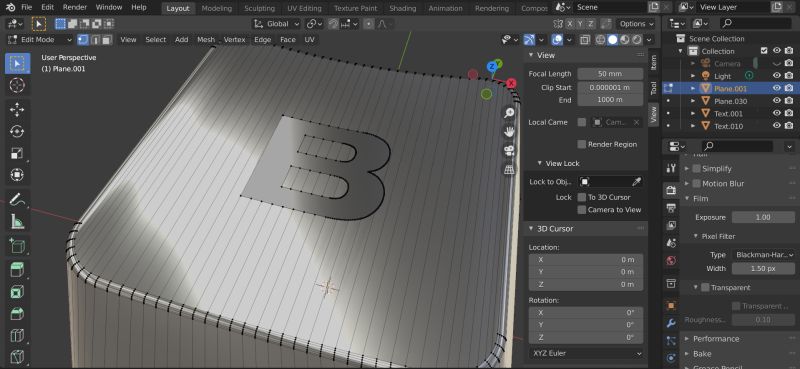Select the Add Cube tool

(x=17, y=245)
